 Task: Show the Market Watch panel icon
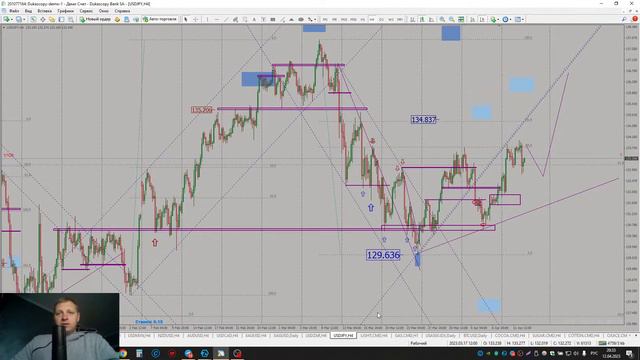tap(33, 19)
